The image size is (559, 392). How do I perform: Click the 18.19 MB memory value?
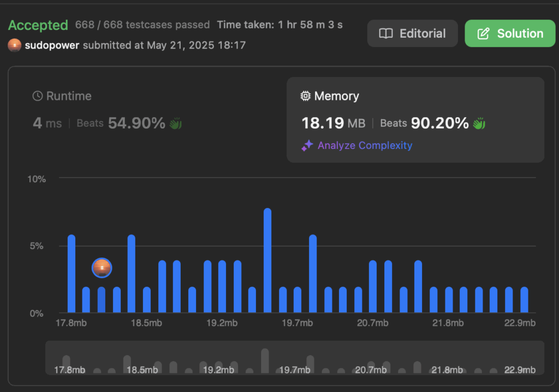point(334,123)
